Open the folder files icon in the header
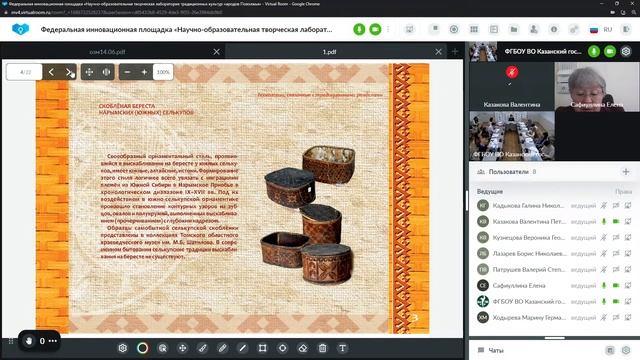 514,29
